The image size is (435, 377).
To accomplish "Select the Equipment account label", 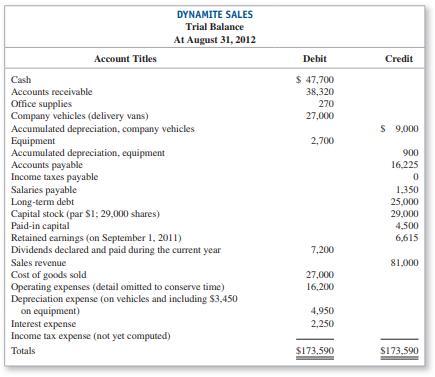I will tap(33, 141).
